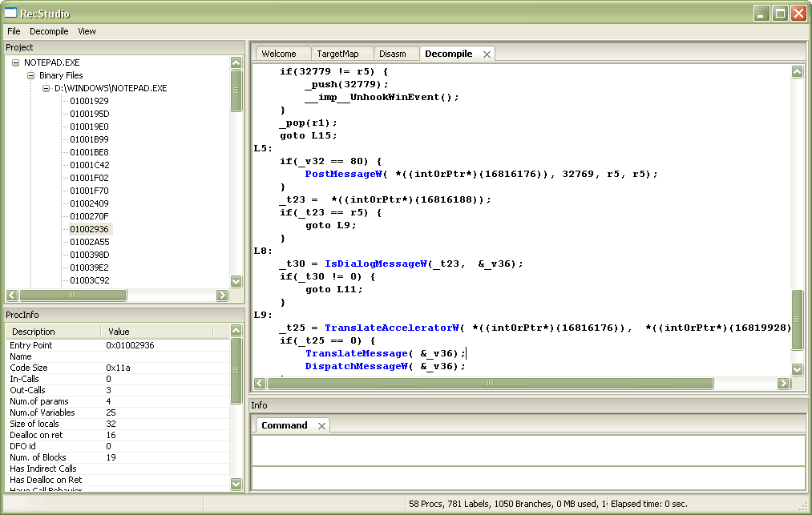The width and height of the screenshot is (812, 515).
Task: Click the Size of locals row
Action: coord(118,424)
